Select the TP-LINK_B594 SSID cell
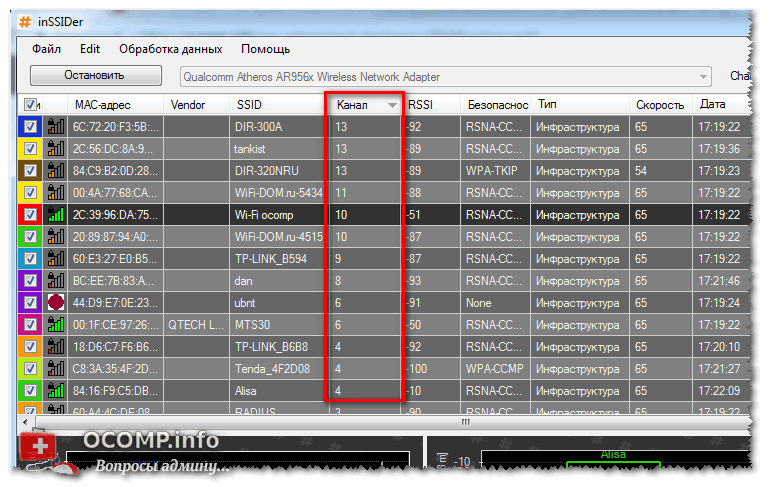 279,259
